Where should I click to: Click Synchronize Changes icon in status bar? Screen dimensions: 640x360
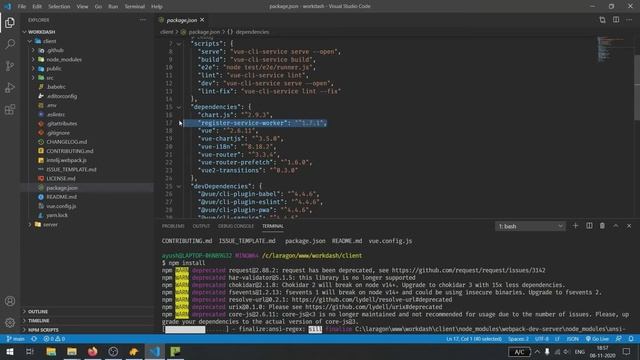tap(34, 339)
